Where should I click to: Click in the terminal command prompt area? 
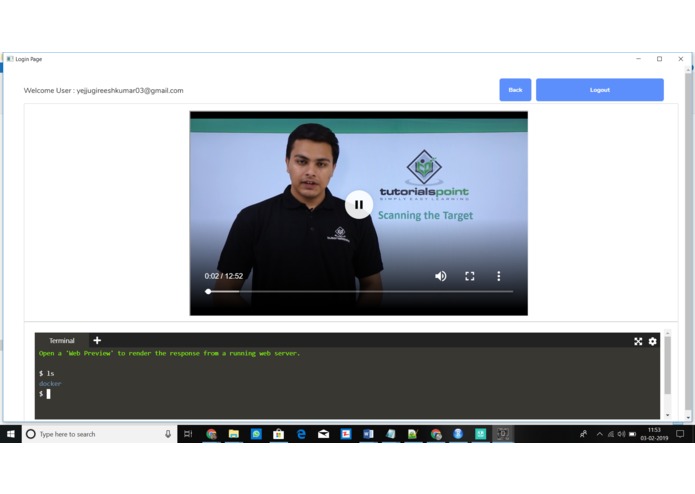[348, 393]
